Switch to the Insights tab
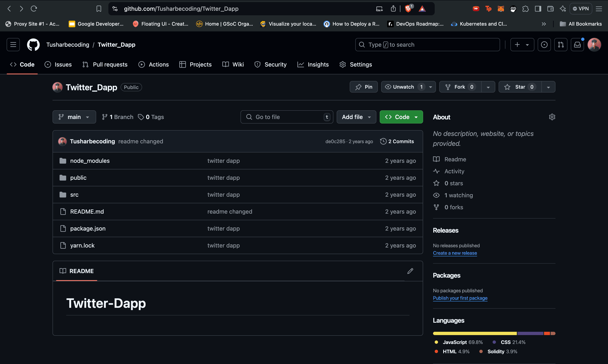 (313, 64)
